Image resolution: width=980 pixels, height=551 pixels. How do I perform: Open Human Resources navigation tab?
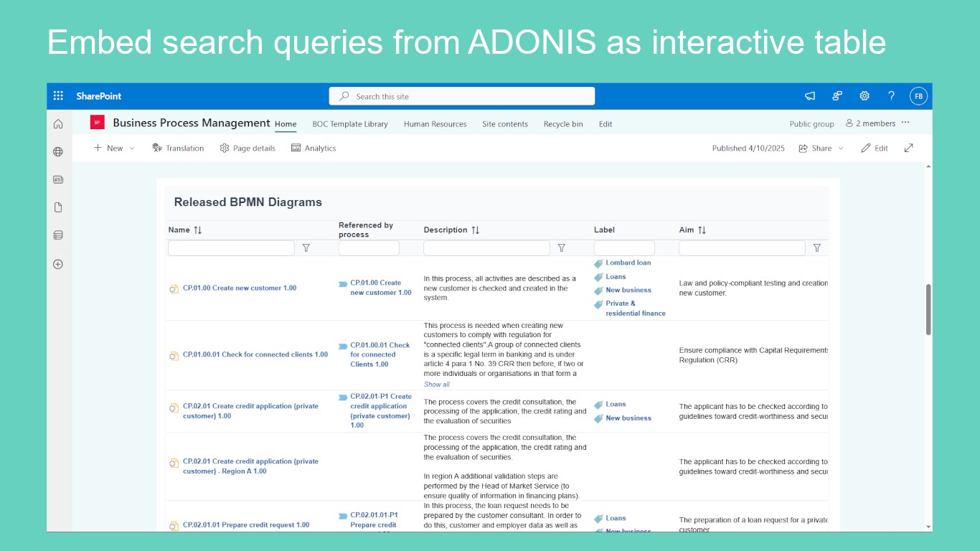click(x=435, y=124)
